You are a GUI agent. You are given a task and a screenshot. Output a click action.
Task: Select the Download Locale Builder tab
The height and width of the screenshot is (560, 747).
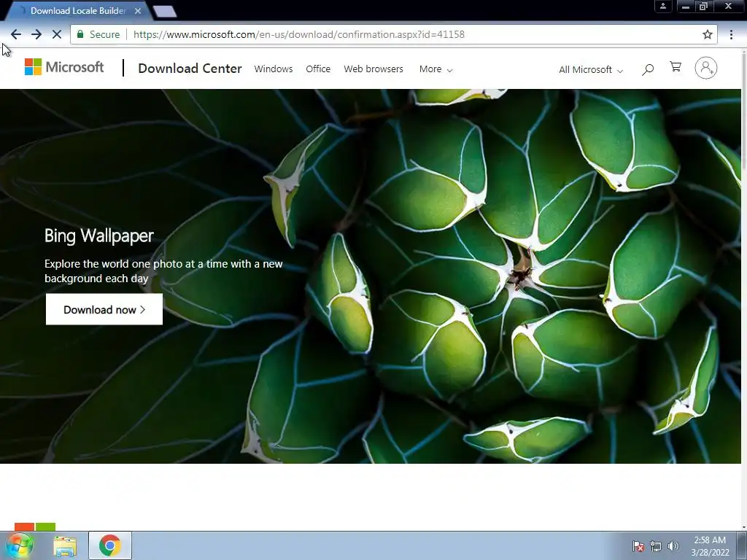click(79, 10)
